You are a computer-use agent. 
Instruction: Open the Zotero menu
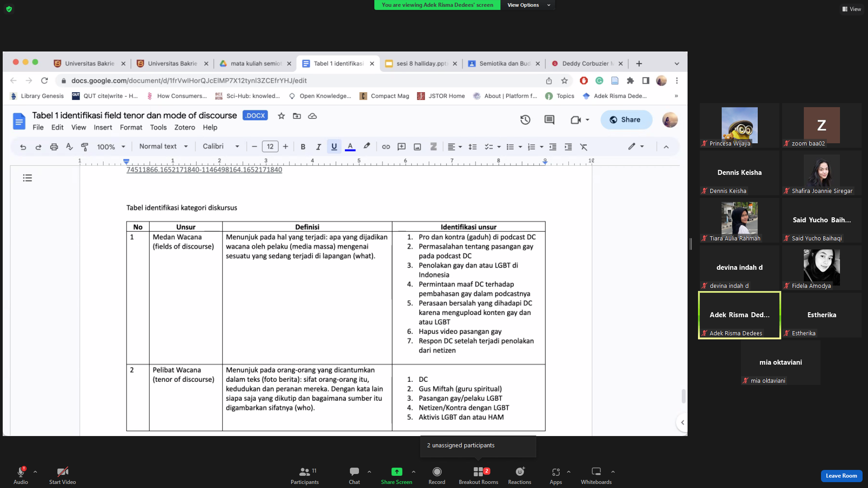click(x=184, y=127)
